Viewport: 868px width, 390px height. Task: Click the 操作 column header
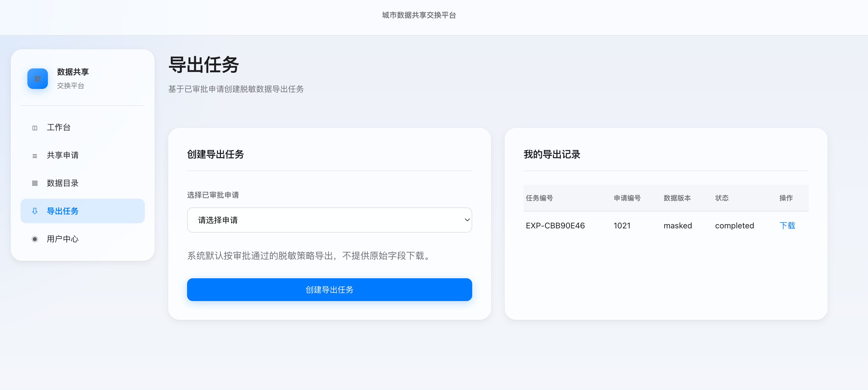tap(786, 198)
